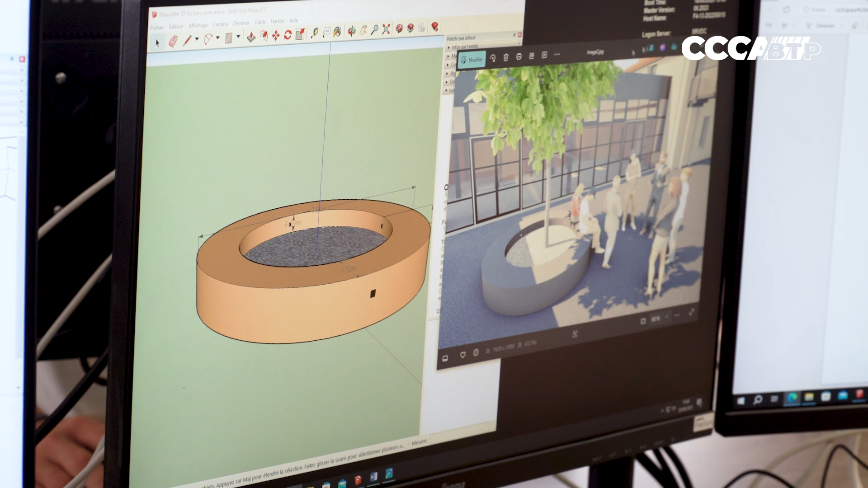Switch to SketchUp from the bottom taskbar

click(x=358, y=480)
